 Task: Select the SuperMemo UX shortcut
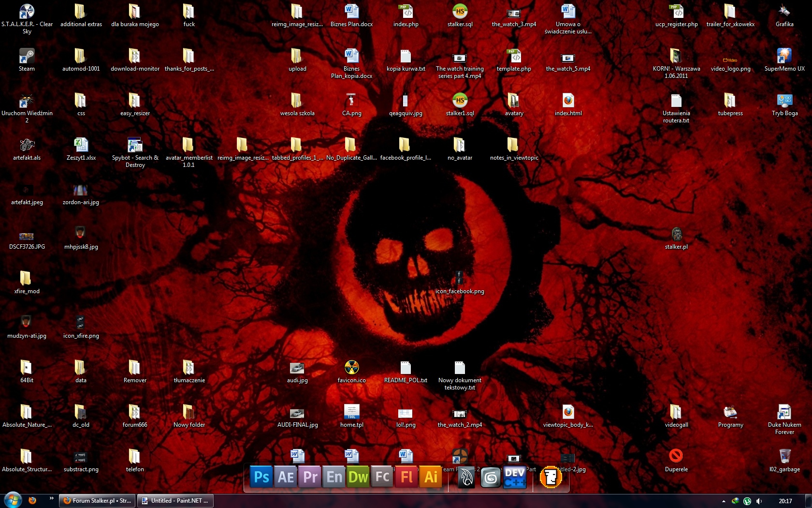coord(784,60)
